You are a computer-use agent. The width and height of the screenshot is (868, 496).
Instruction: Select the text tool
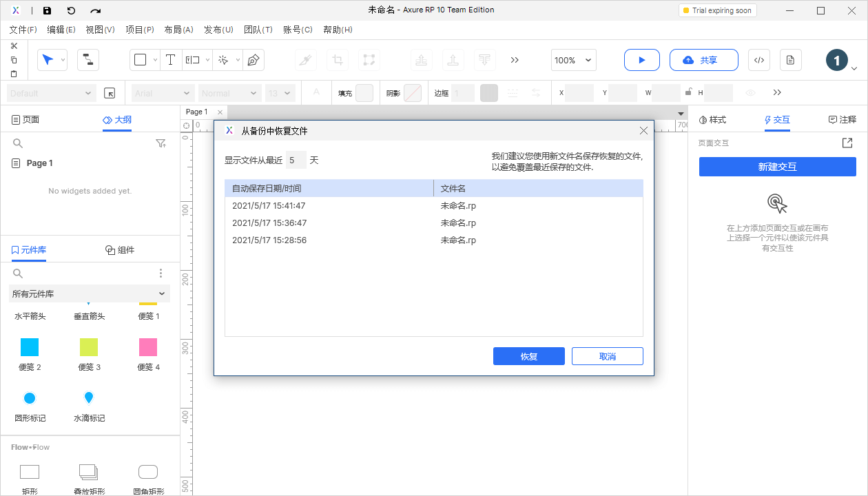(171, 60)
